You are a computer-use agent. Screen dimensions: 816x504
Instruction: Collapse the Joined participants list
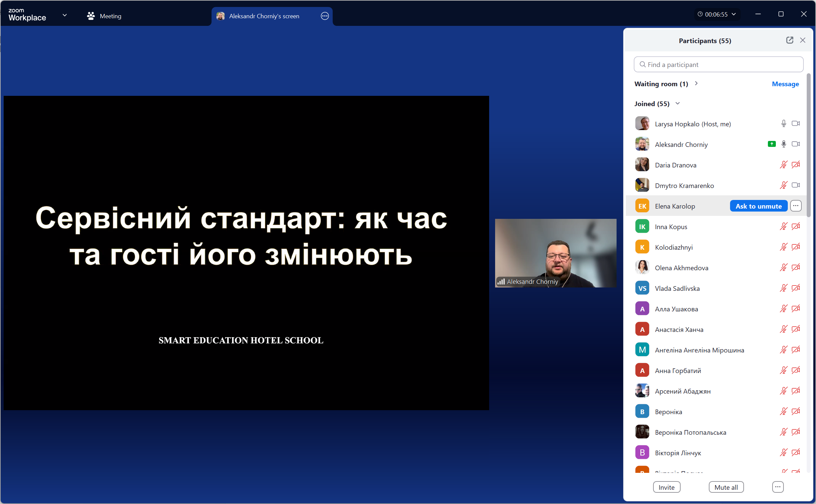(678, 104)
